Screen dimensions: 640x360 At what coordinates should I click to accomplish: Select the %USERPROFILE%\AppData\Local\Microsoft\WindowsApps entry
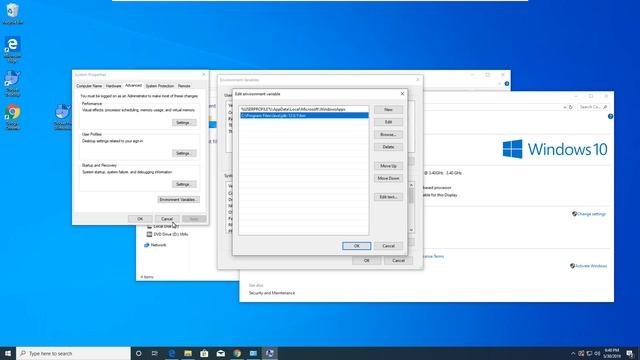(x=304, y=109)
